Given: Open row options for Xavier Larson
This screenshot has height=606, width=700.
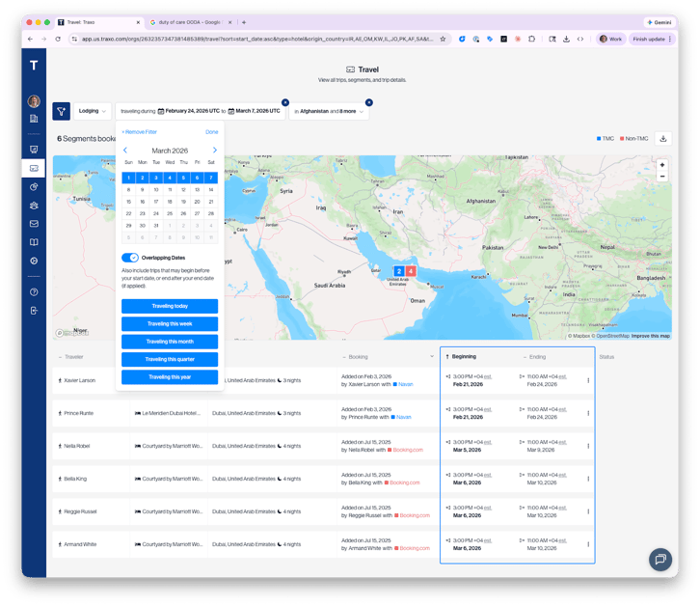Looking at the screenshot, I should (x=588, y=380).
